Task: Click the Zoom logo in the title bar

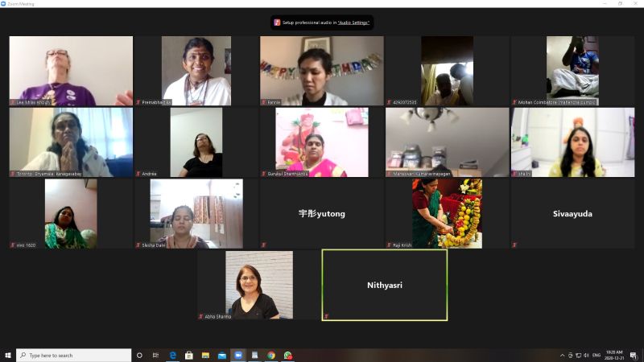Action: [4, 3]
